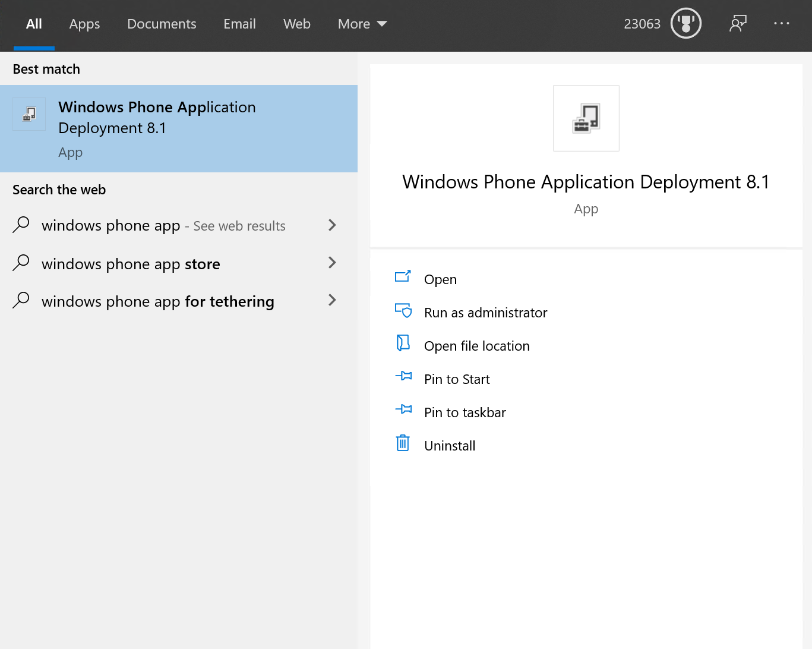Switch to the Email tab

tap(239, 24)
